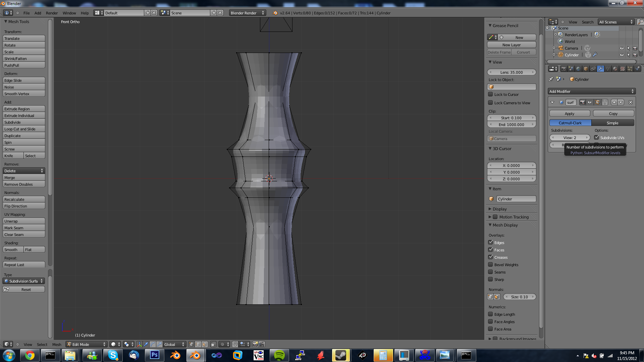Viewport: 644px width, 362px height.
Task: Open Google Chrome from the taskbar
Action: 30,355
